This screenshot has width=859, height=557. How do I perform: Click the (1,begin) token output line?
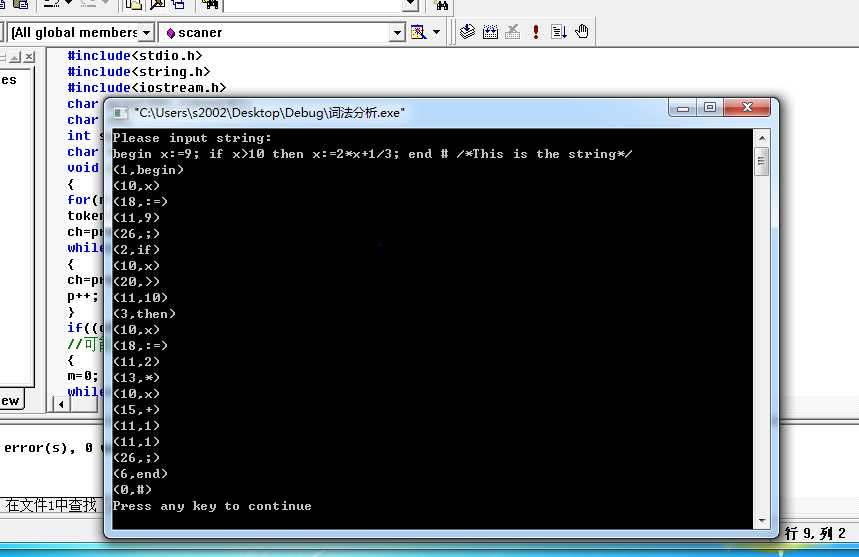pos(148,170)
